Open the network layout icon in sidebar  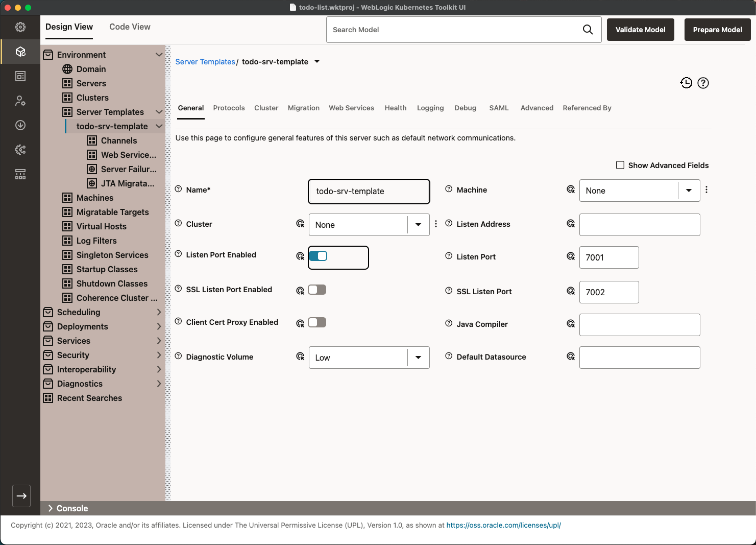pos(20,174)
